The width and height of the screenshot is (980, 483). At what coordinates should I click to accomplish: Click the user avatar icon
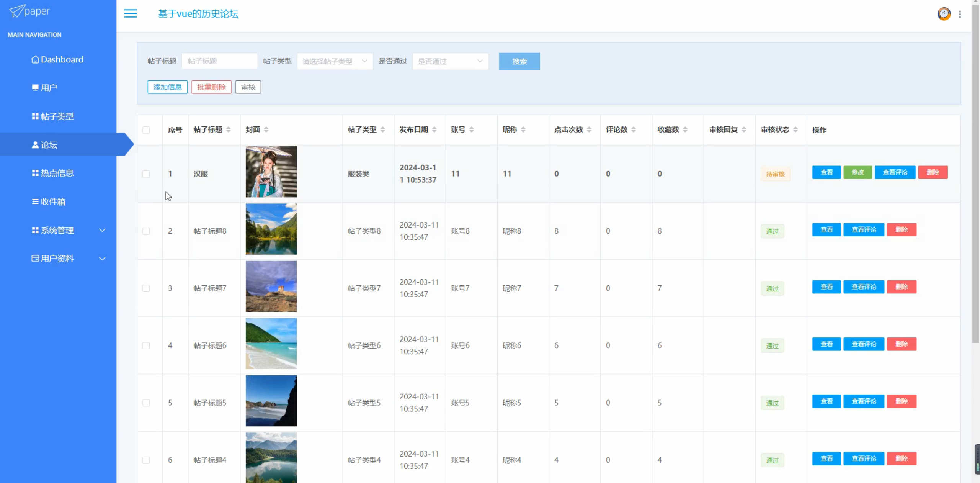click(x=944, y=14)
